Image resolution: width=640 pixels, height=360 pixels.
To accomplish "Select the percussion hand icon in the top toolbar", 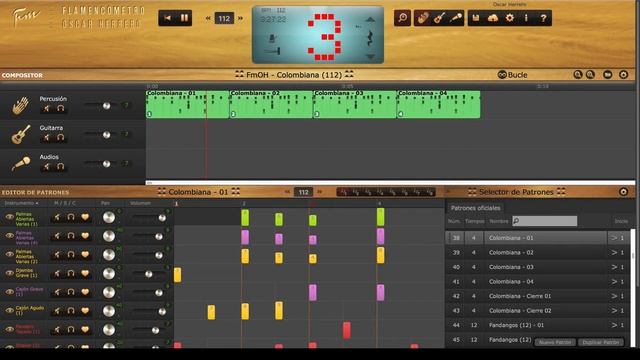I will (423, 18).
